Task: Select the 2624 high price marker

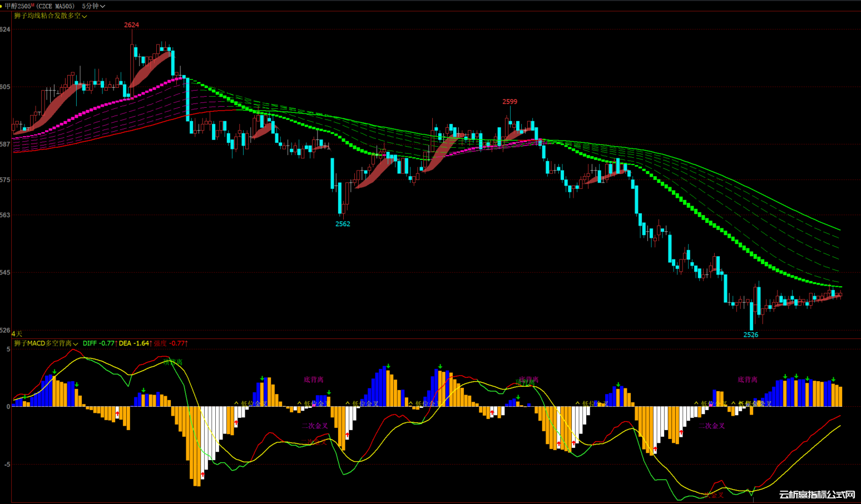Action: pos(132,25)
